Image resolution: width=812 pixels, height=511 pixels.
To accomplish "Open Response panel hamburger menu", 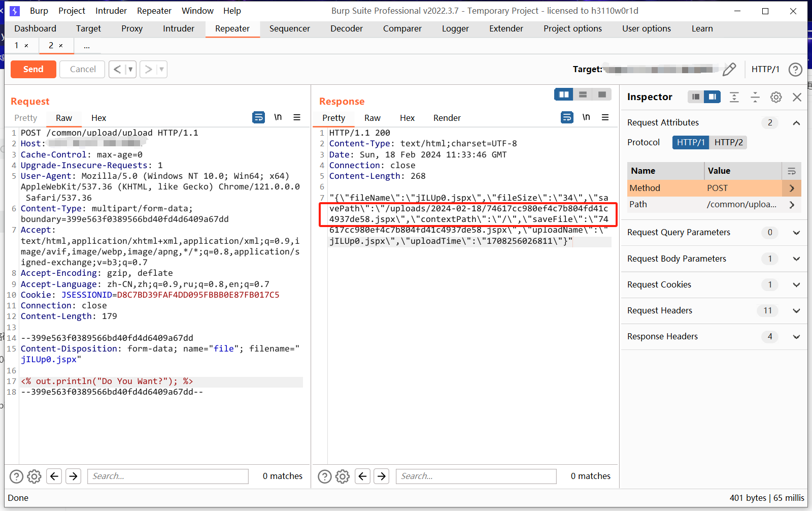I will (x=605, y=117).
